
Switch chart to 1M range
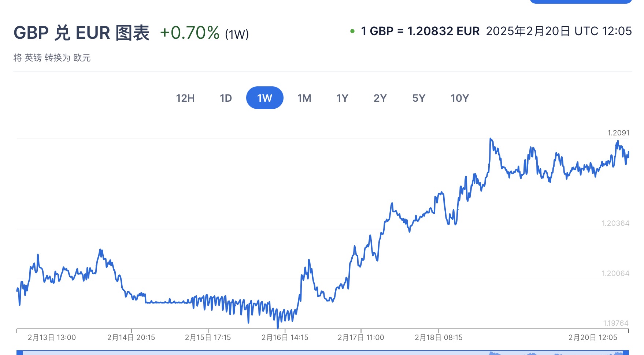304,98
